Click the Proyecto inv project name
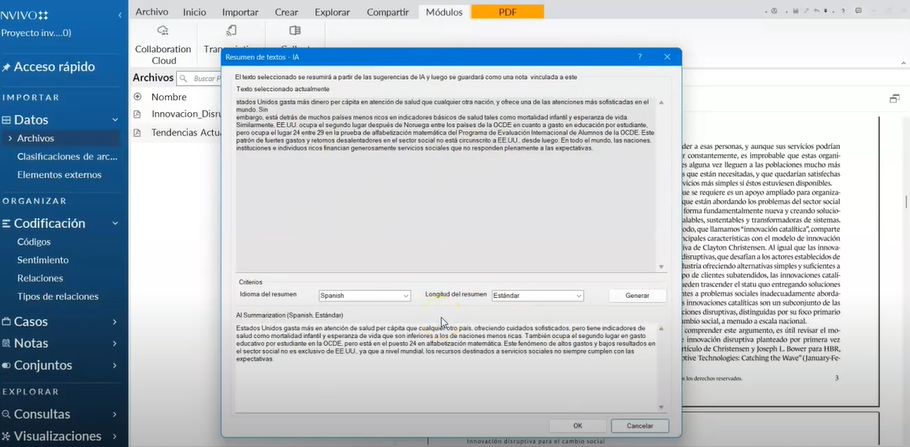910x447 pixels. 36,33
